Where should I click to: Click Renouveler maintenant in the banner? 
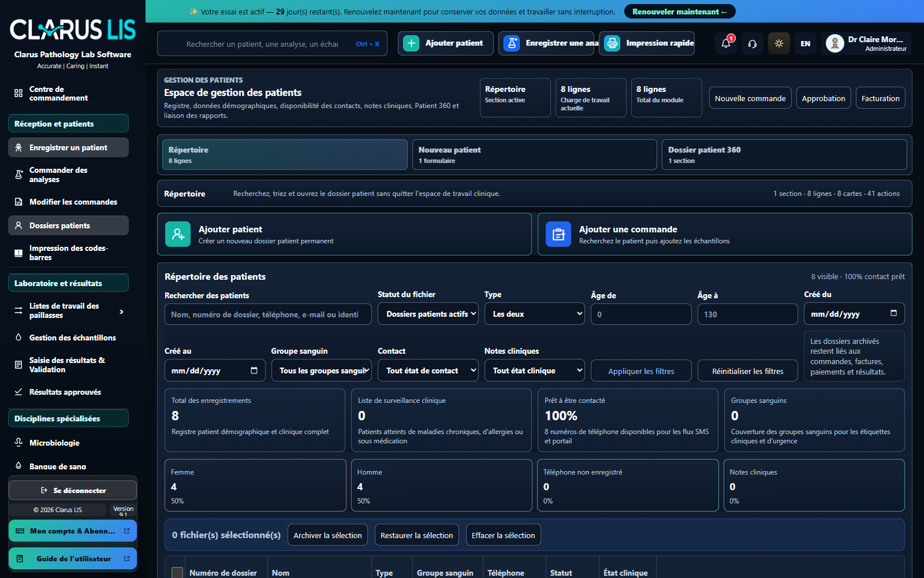pyautogui.click(x=680, y=12)
